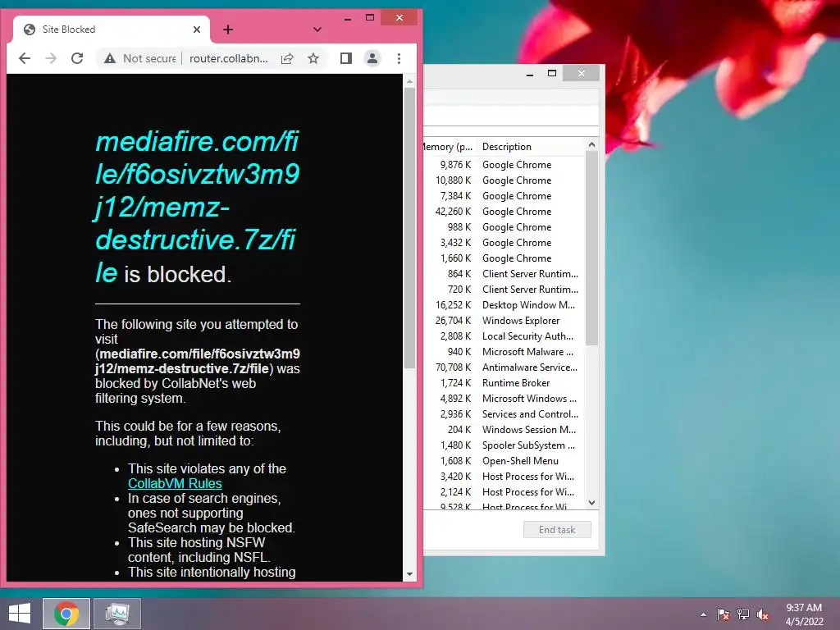
Task: Open the Action Center flag icon
Action: [724, 614]
